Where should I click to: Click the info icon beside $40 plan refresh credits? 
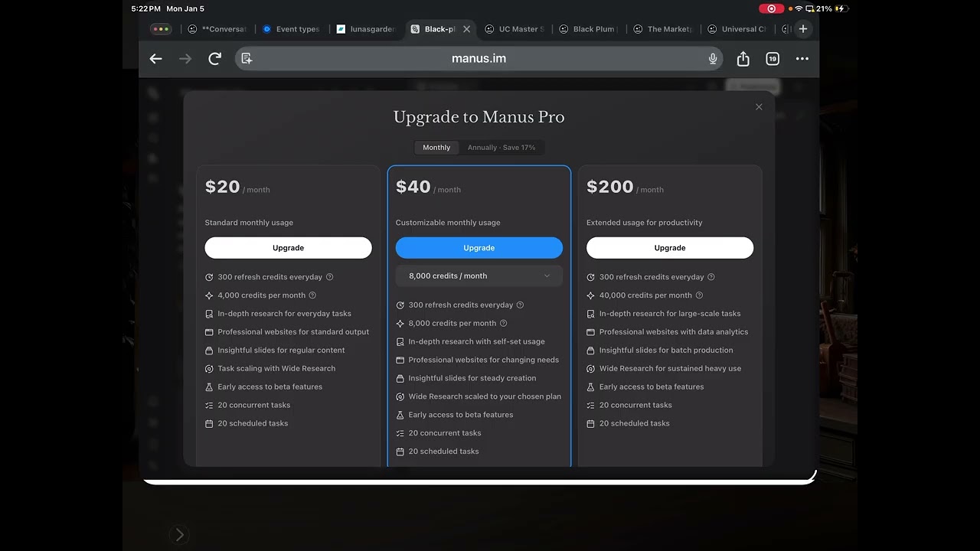[521, 305]
